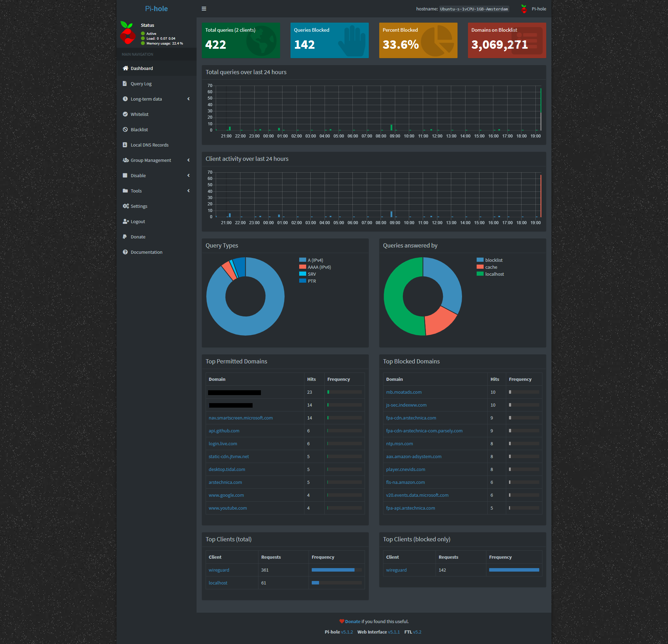Viewport: 668px width, 644px height.
Task: Click the Query Log file icon
Action: 125,84
